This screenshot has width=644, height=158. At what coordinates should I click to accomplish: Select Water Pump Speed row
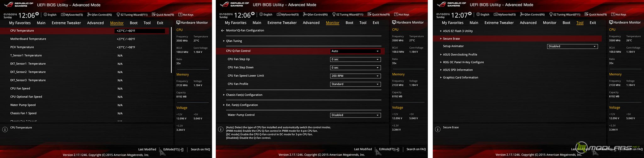[84, 105]
